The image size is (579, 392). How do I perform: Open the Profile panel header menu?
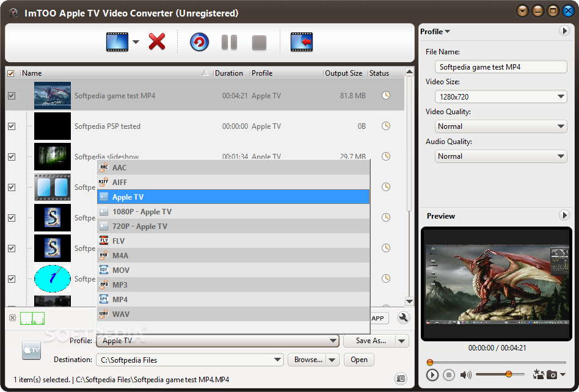tap(435, 31)
